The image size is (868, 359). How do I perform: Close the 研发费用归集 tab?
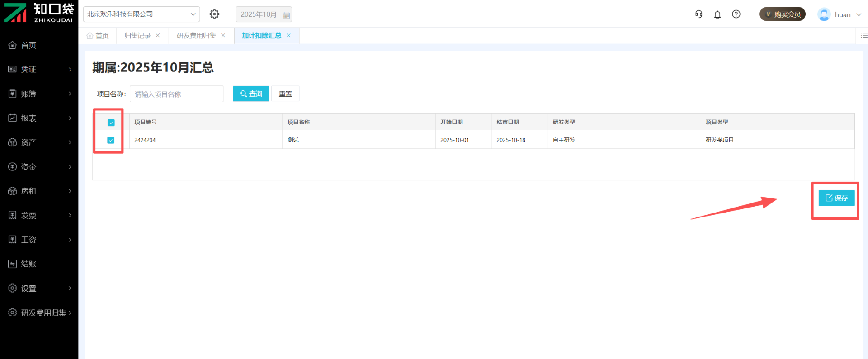point(223,36)
